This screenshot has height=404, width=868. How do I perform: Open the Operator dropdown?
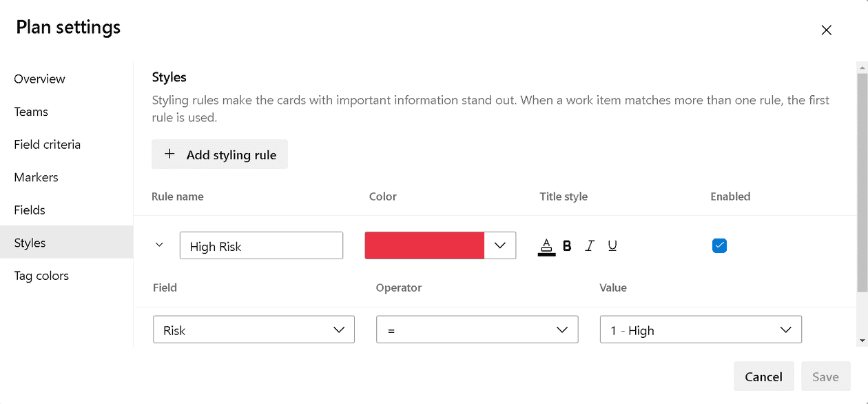pyautogui.click(x=562, y=329)
